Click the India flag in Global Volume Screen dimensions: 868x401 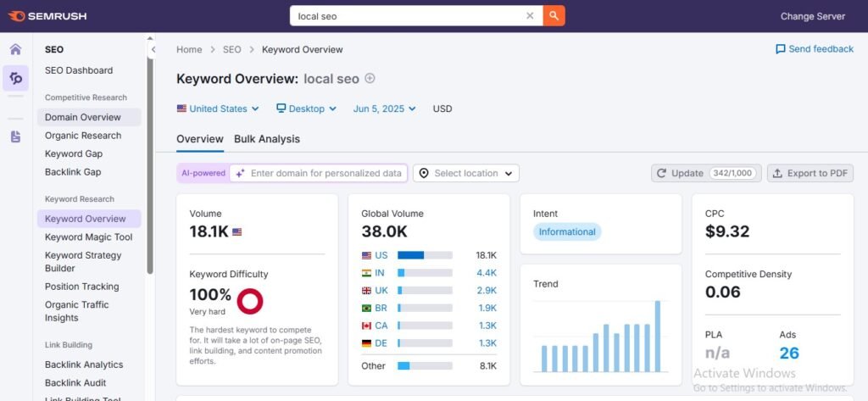click(366, 273)
